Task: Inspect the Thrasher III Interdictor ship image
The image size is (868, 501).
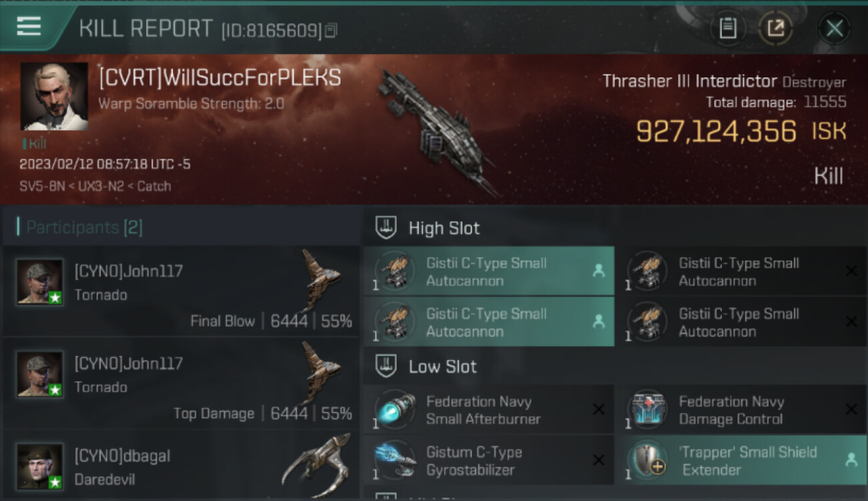Action: point(437,130)
